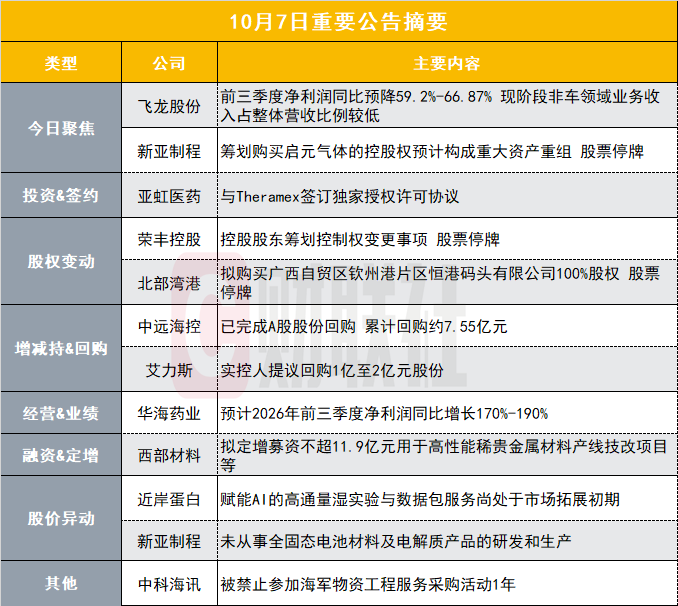Click the '股价异动' category cell
This screenshot has width=678, height=606.
tap(61, 518)
